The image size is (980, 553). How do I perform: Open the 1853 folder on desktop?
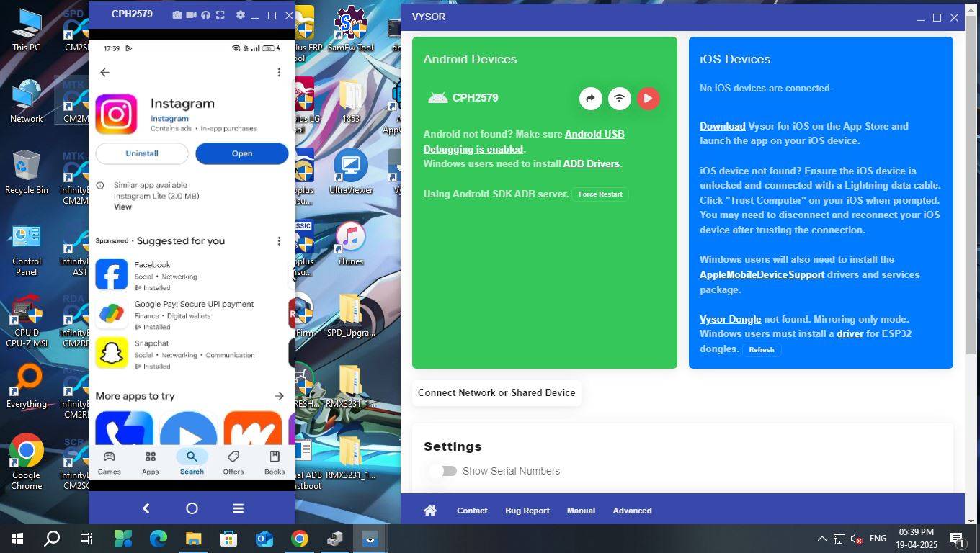click(351, 102)
